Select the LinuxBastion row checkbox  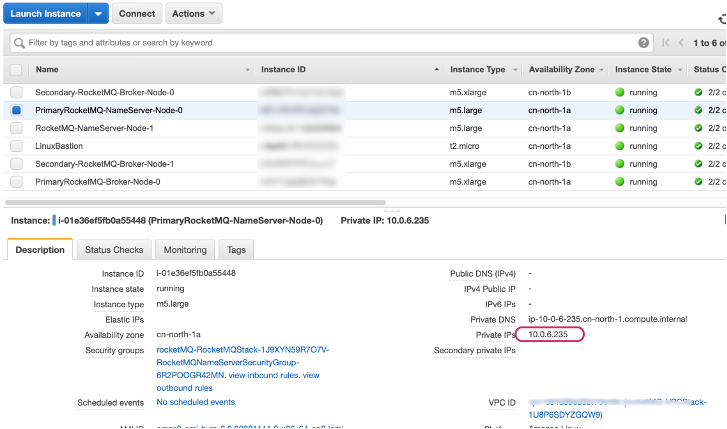pyautogui.click(x=16, y=146)
